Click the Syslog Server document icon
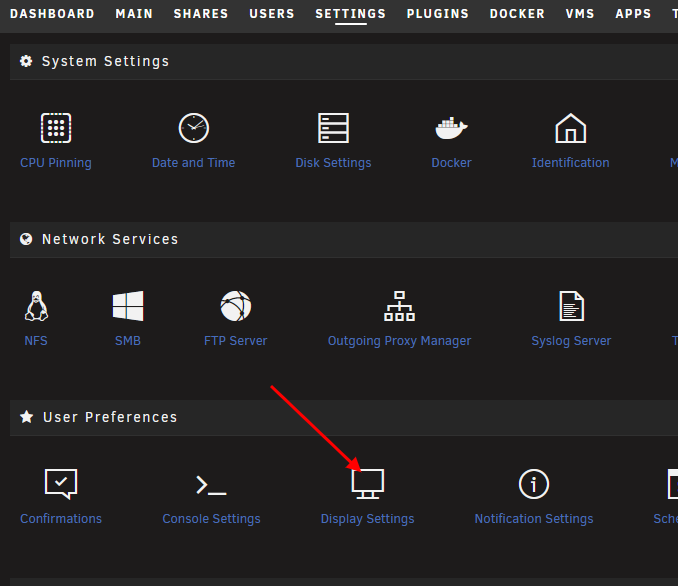The width and height of the screenshot is (678, 586). (572, 306)
